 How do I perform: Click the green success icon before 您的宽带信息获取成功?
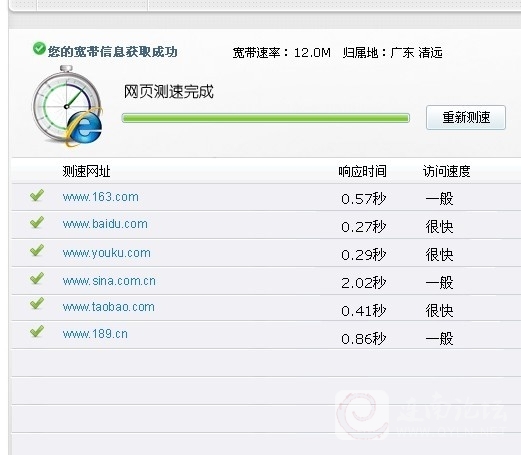39,49
